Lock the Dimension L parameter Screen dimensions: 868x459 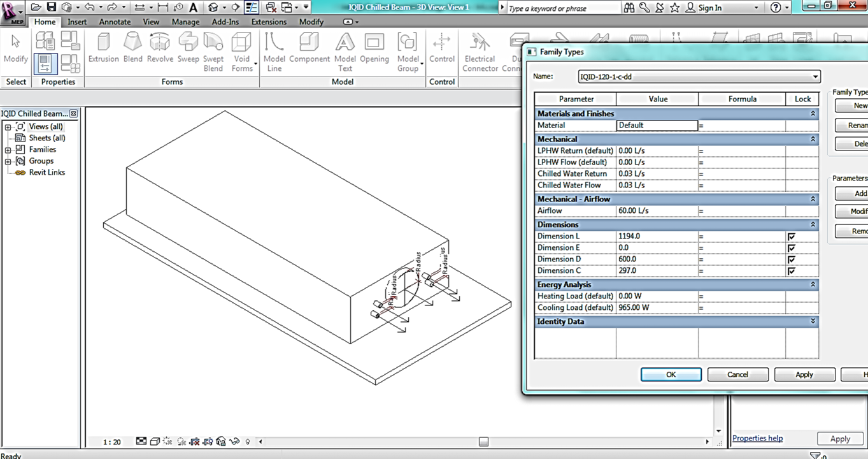791,236
